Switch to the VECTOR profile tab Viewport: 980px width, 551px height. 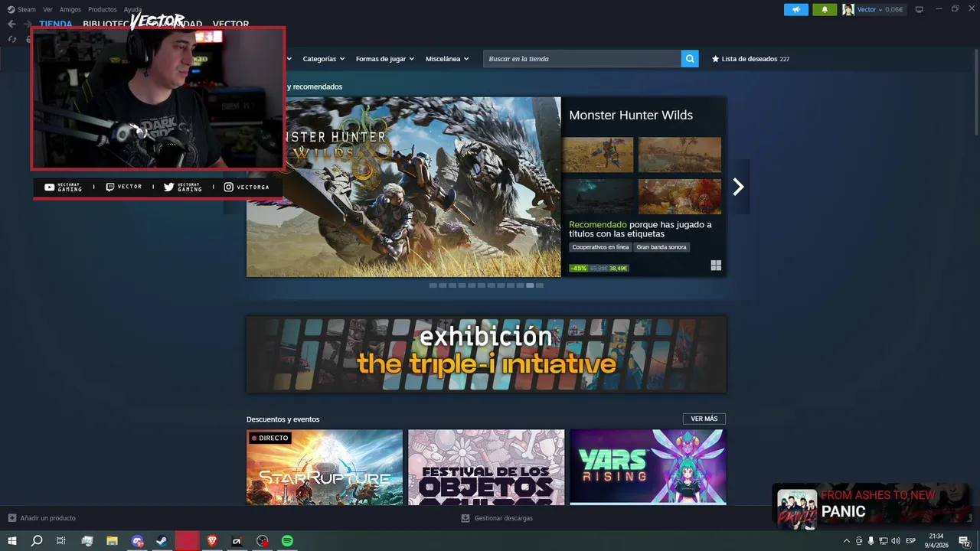tap(230, 24)
